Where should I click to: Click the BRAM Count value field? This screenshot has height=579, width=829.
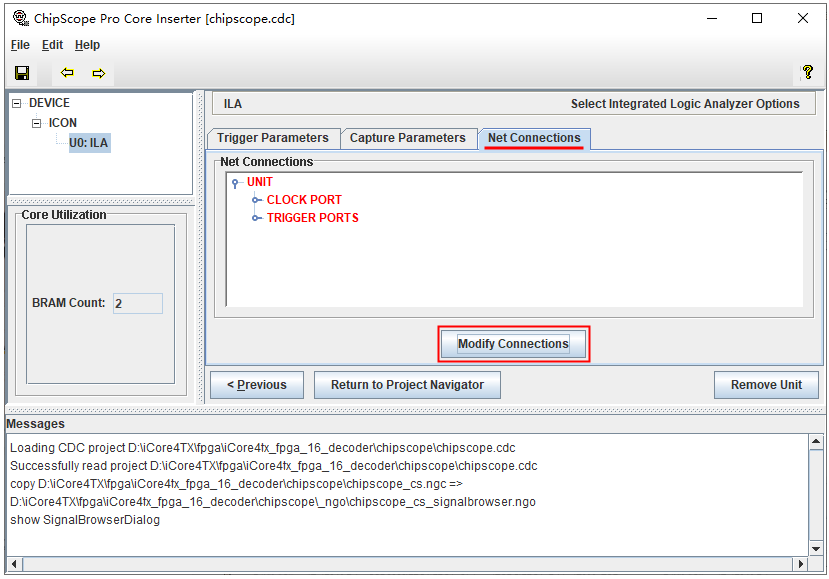pos(137,303)
